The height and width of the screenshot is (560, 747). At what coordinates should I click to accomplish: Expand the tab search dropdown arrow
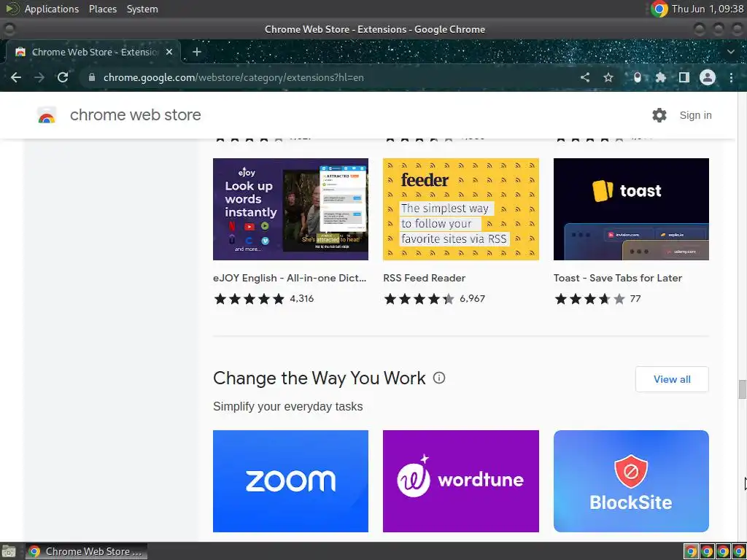(x=731, y=52)
